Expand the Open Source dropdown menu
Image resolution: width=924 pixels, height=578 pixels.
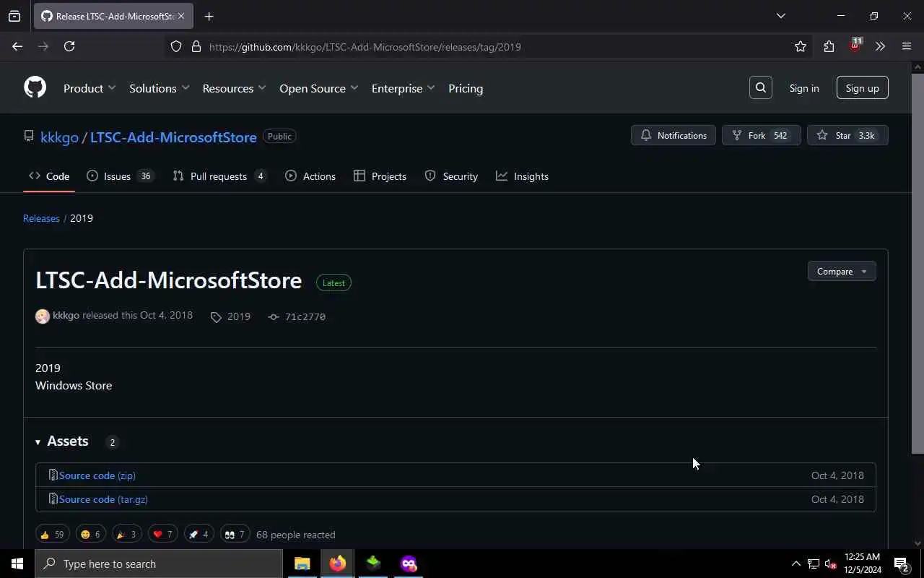coord(319,88)
